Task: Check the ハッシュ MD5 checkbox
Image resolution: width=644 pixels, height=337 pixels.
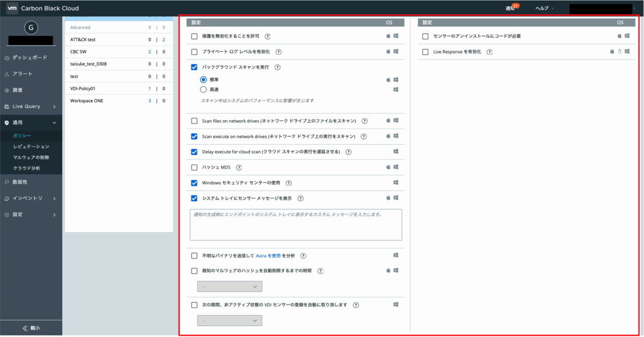Action: pyautogui.click(x=194, y=167)
